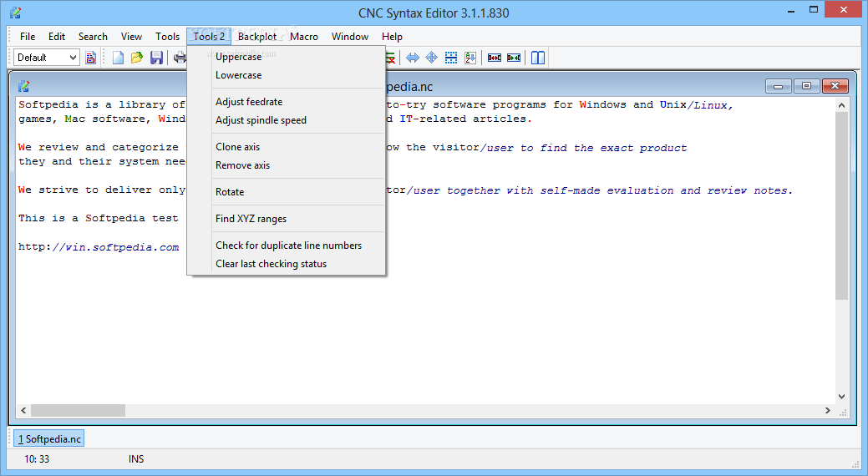Open the View menu
868x476 pixels.
tap(132, 37)
